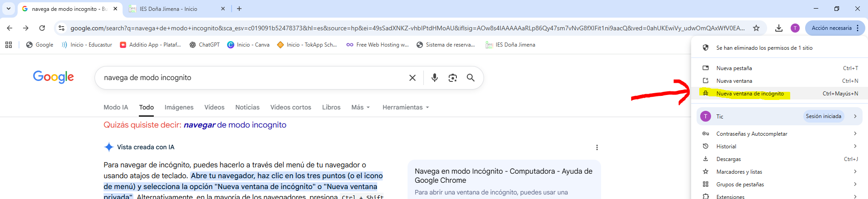The image size is (868, 199).
Task: Expand the Herramientas dropdown
Action: [x=405, y=107]
